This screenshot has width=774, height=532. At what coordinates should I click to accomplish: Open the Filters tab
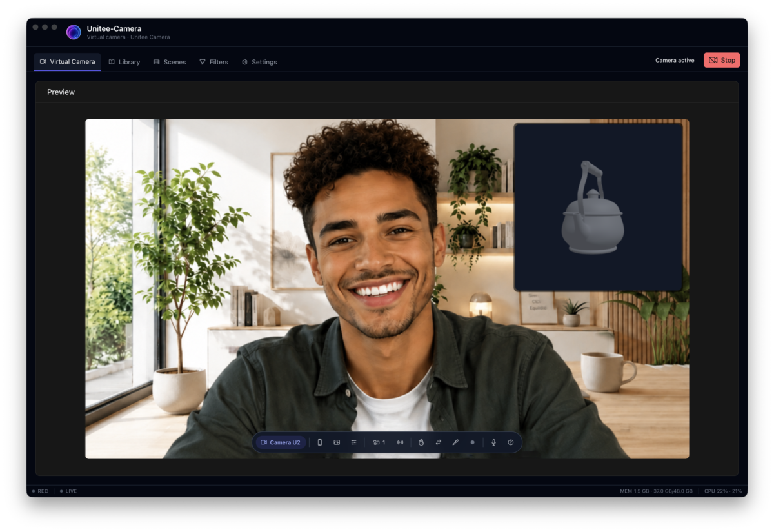tap(213, 62)
